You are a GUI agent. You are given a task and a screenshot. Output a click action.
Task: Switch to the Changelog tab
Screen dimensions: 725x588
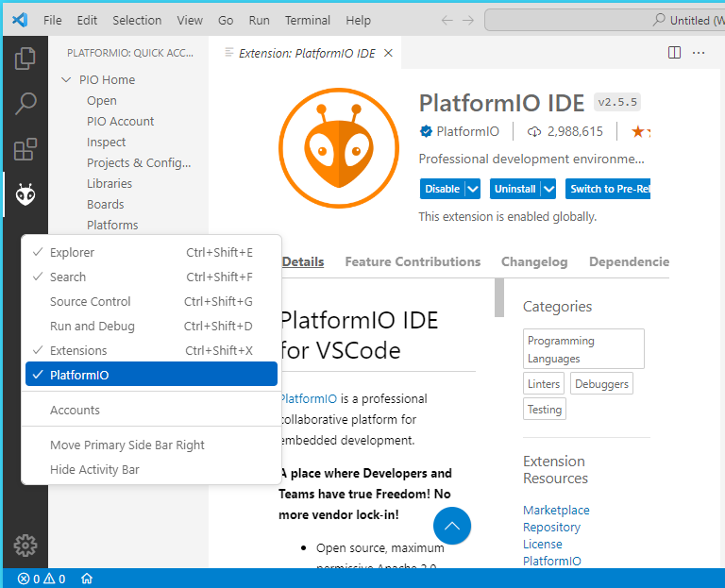pos(534,261)
